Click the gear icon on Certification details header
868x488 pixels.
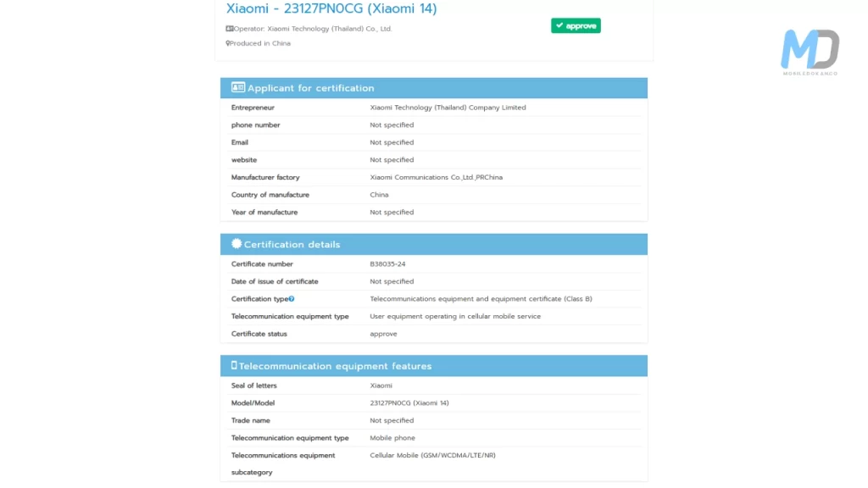pyautogui.click(x=236, y=244)
